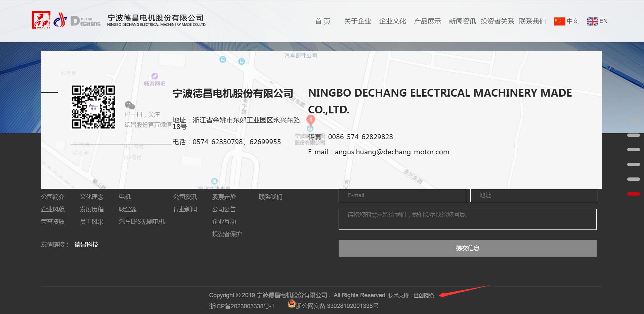Screen dimensions: 644x314
Task: Click the phone number 0574-62830798、62699955
Action: point(237,142)
